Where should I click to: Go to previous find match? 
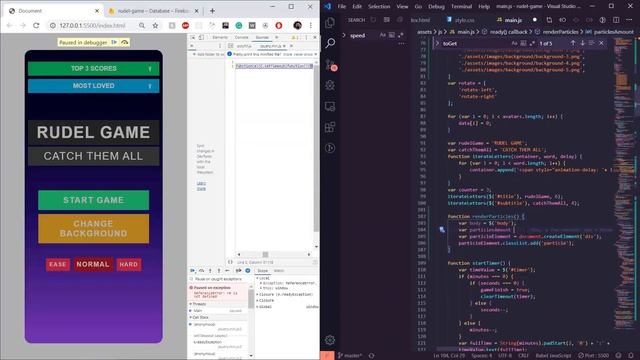tap(573, 43)
